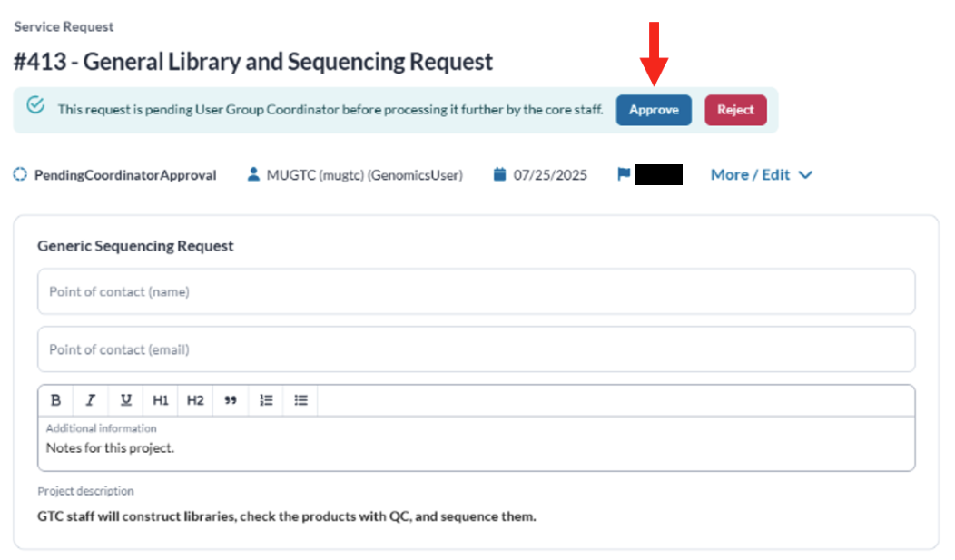Image resolution: width=955 pixels, height=560 pixels.
Task: Click the user icon beside MUGTC
Action: coord(254,175)
